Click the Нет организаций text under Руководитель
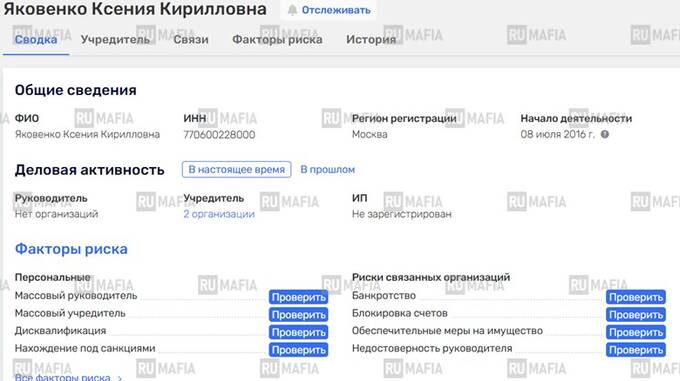Image resolution: width=680 pixels, height=381 pixels. (56, 214)
